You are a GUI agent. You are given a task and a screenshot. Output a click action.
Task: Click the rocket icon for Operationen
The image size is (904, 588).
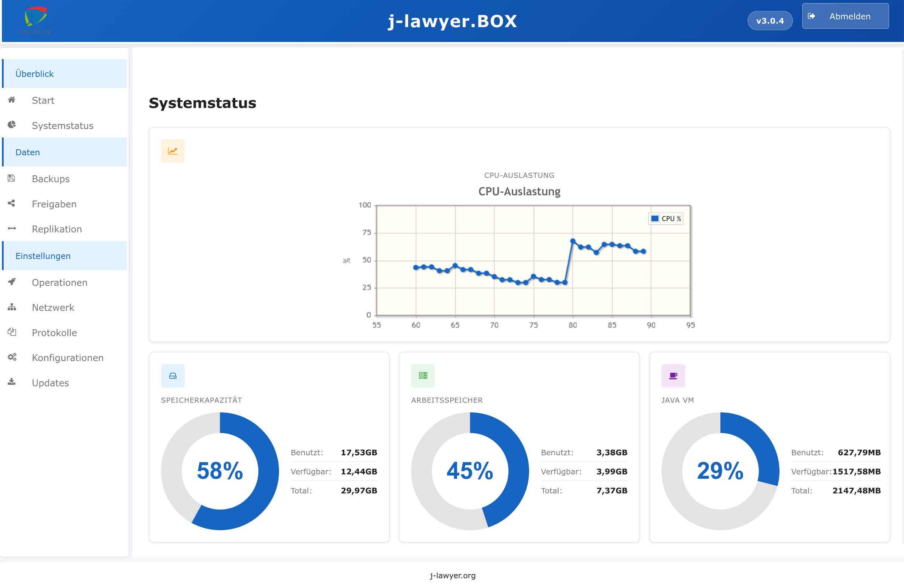12,282
